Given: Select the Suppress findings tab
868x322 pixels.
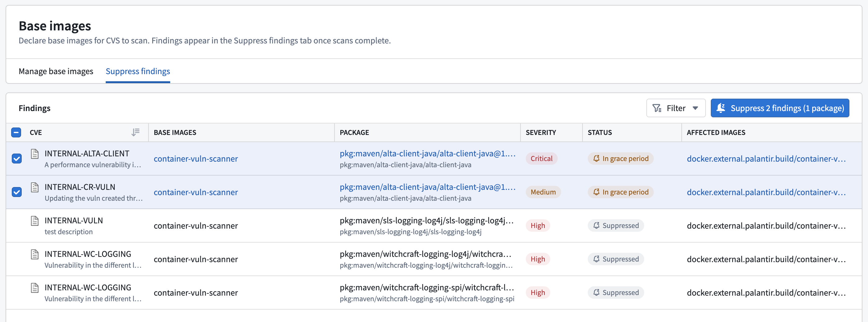Looking at the screenshot, I should pos(138,71).
